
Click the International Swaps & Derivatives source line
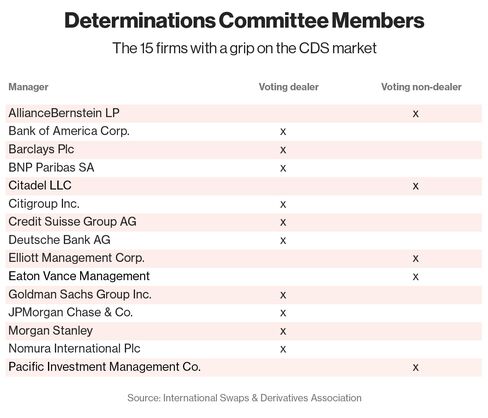click(244, 398)
